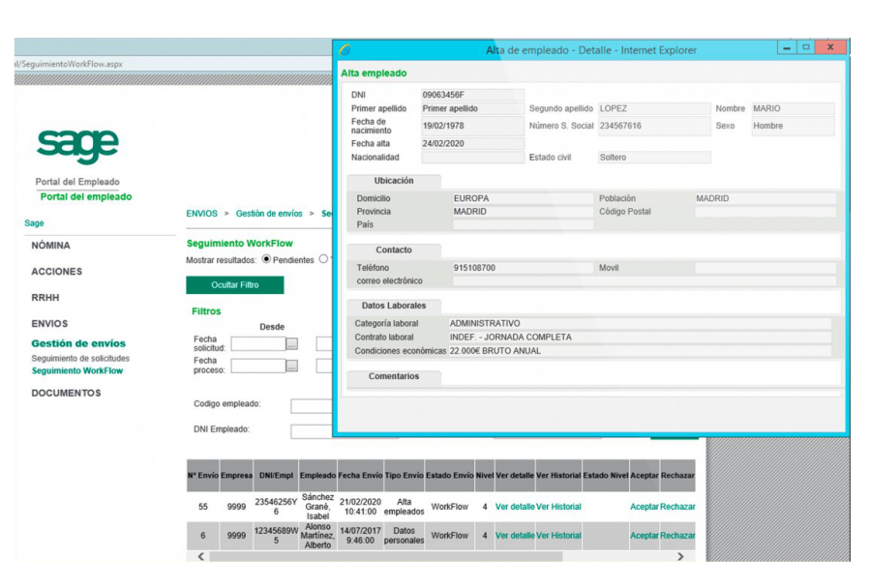
Task: Click the Sexo field showing Hombre
Action: click(794, 126)
